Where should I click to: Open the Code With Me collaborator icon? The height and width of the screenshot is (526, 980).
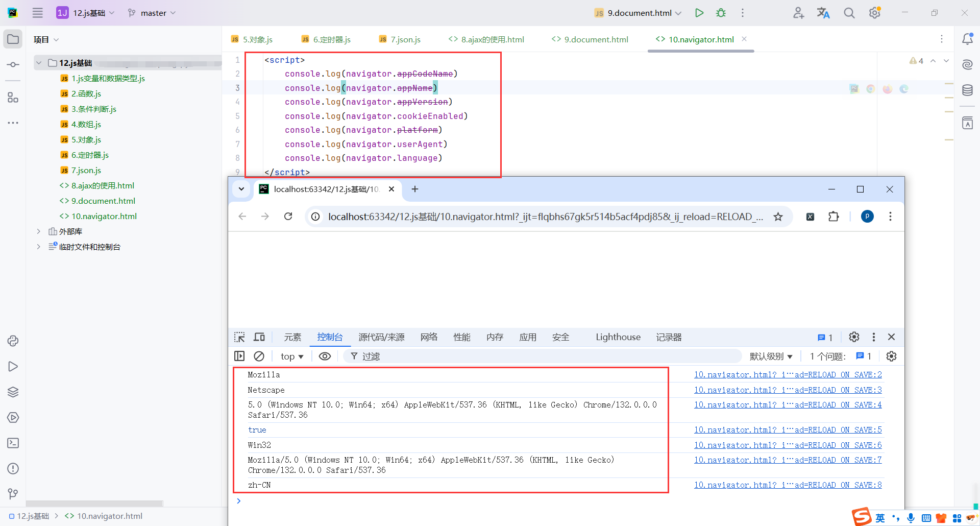798,13
